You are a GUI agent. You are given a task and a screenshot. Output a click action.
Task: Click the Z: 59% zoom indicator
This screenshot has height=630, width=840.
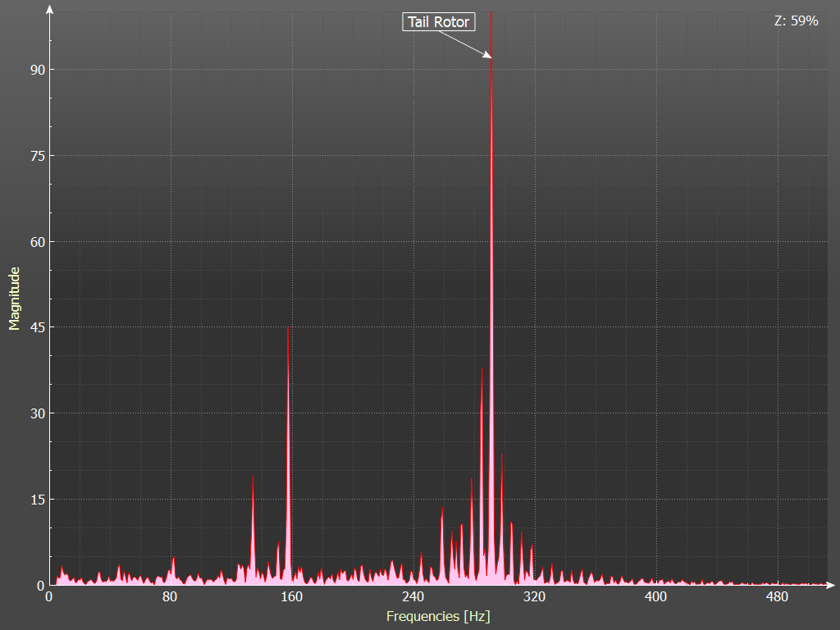[x=796, y=21]
